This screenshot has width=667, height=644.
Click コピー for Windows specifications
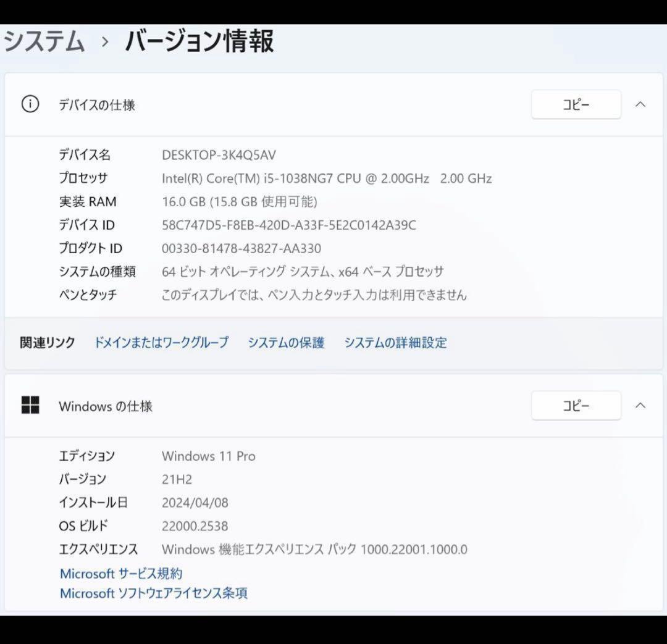pyautogui.click(x=575, y=406)
